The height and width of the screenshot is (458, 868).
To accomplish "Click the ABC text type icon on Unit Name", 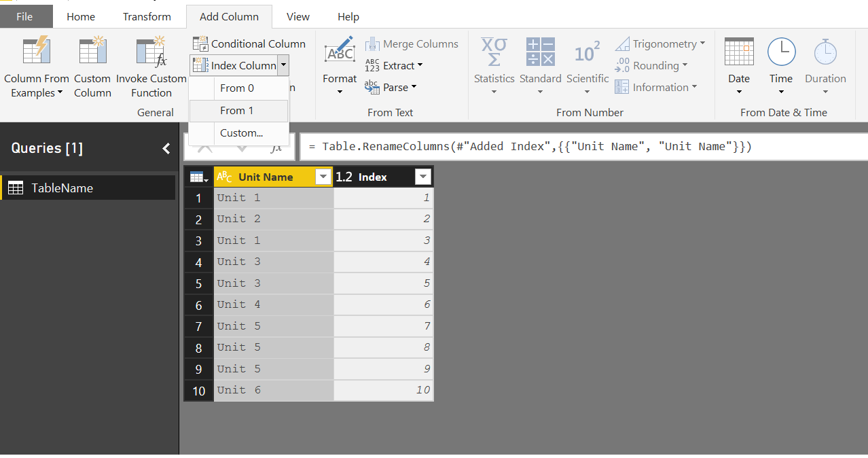I will click(x=224, y=177).
